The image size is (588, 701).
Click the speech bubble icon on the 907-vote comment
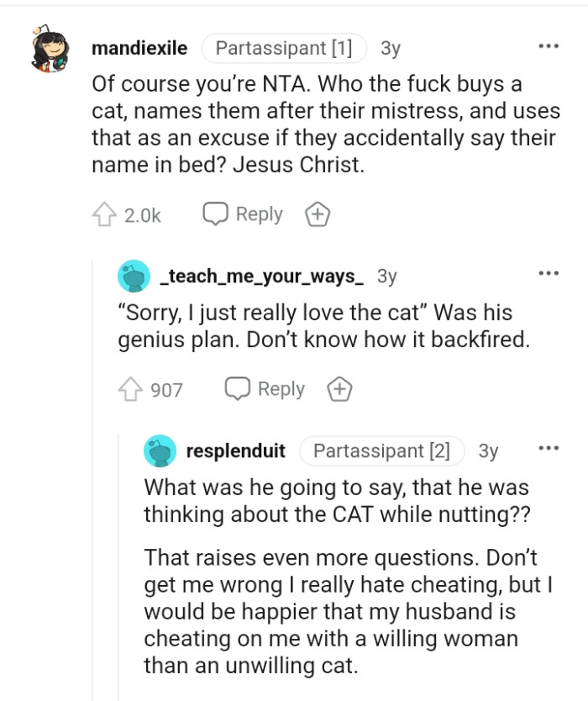236,389
